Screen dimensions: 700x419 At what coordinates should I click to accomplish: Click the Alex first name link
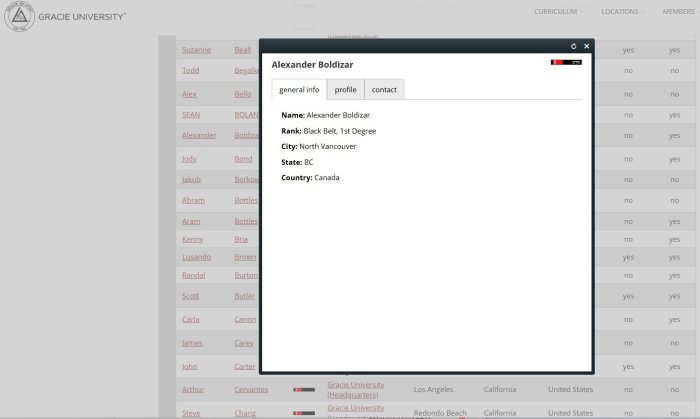tap(189, 94)
